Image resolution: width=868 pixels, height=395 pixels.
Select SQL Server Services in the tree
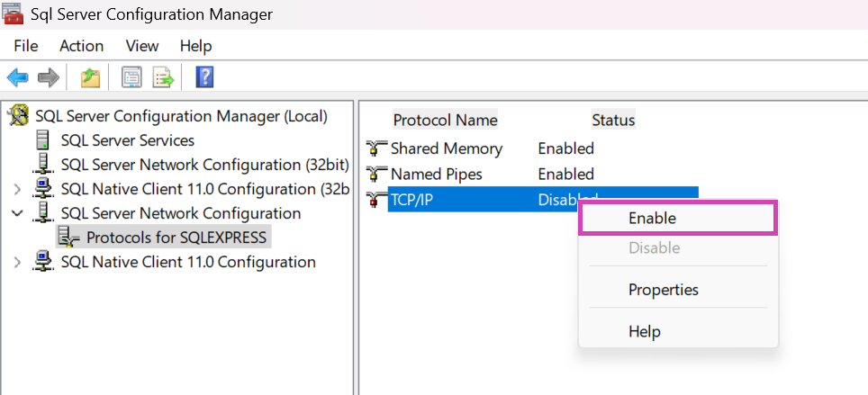127,140
